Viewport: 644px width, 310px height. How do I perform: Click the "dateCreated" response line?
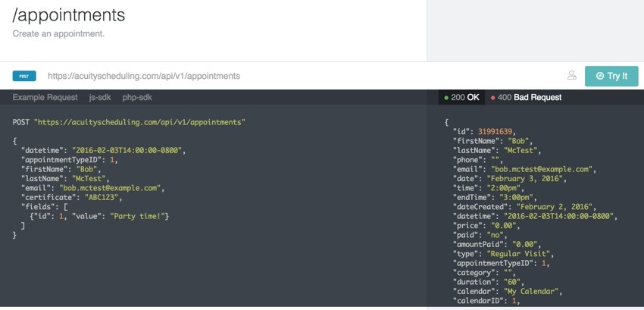[x=524, y=207]
